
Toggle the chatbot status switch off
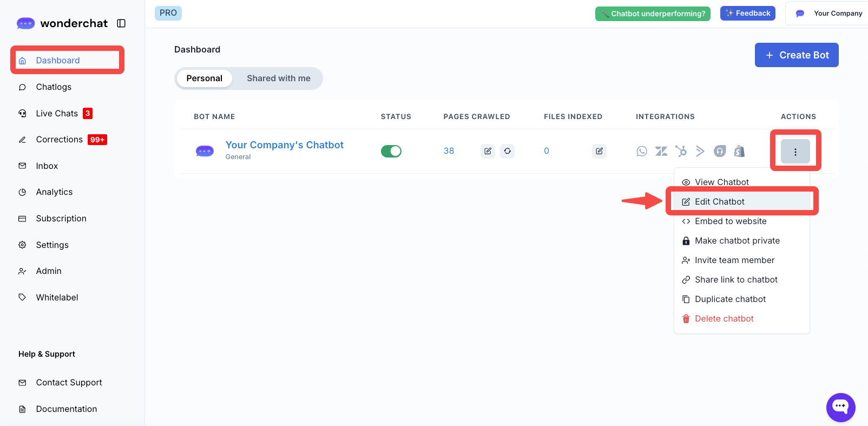click(391, 151)
